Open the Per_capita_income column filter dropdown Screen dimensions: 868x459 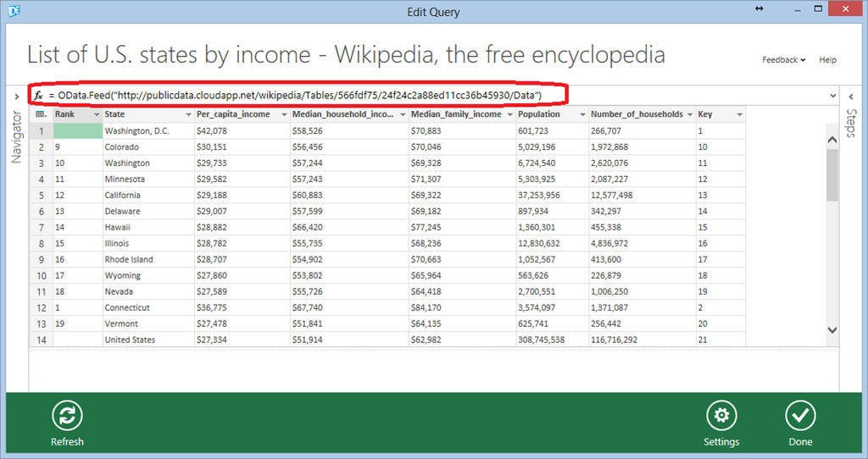[284, 114]
